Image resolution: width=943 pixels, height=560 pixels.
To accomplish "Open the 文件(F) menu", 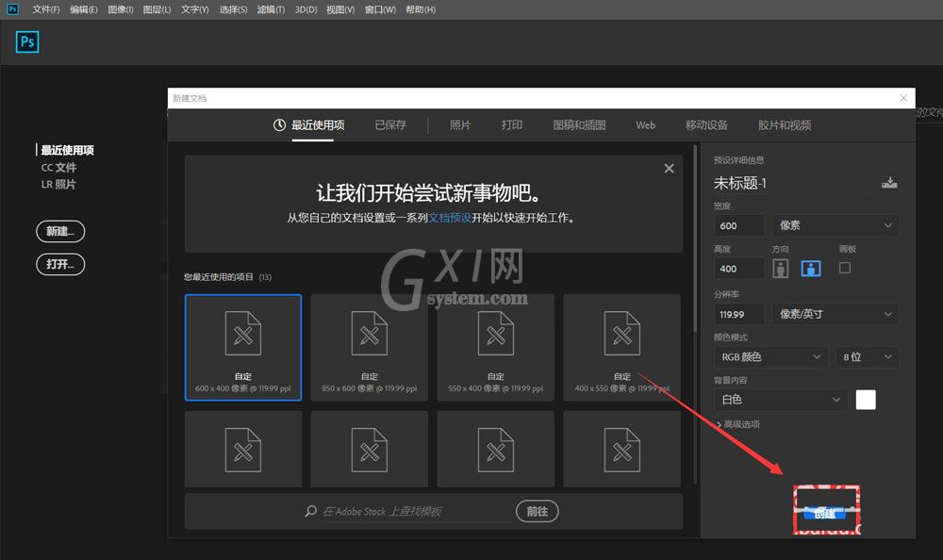I will pos(45,9).
